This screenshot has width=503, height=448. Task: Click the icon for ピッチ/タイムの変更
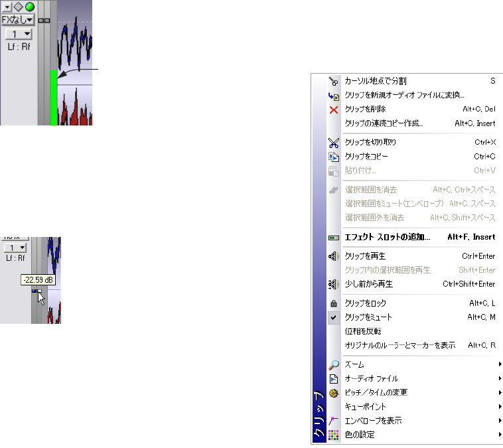click(334, 393)
